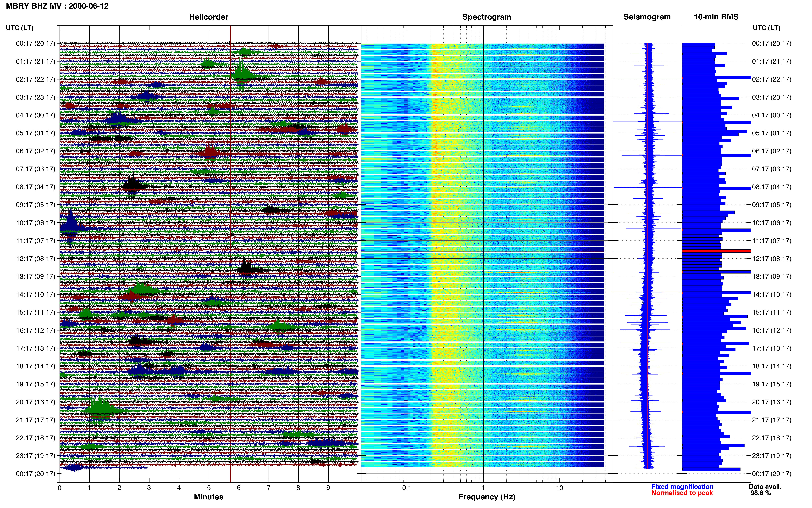
Task: Click the title MBRY BHZ MV : 2000-06-12
Action: click(x=57, y=6)
